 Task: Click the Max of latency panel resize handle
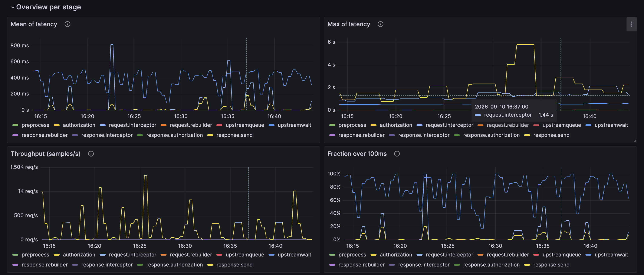635,141
